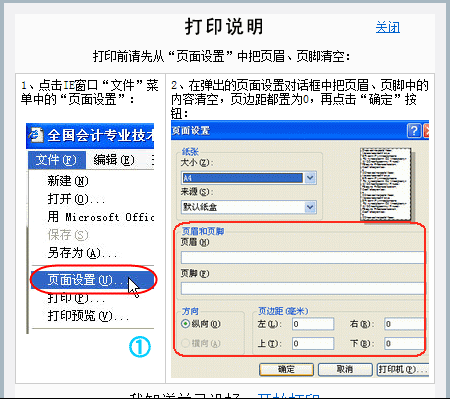This screenshot has width=450, height=399.
Task: Click the 关闭 link
Action: tap(388, 27)
